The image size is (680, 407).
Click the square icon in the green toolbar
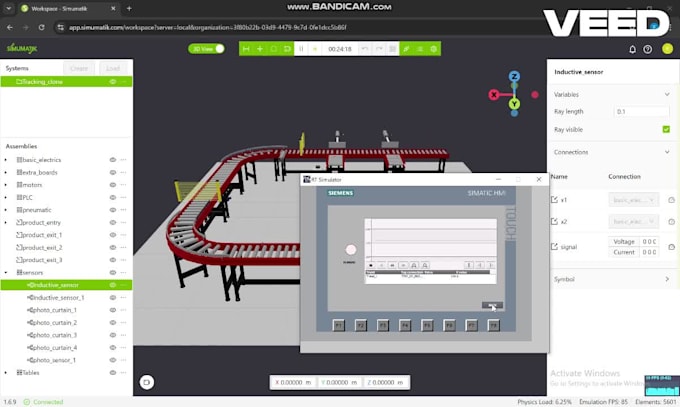(273, 49)
